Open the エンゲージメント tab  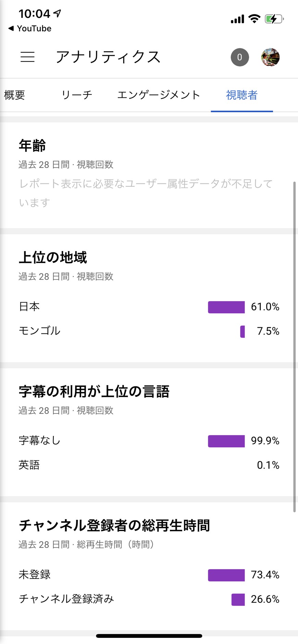(159, 95)
